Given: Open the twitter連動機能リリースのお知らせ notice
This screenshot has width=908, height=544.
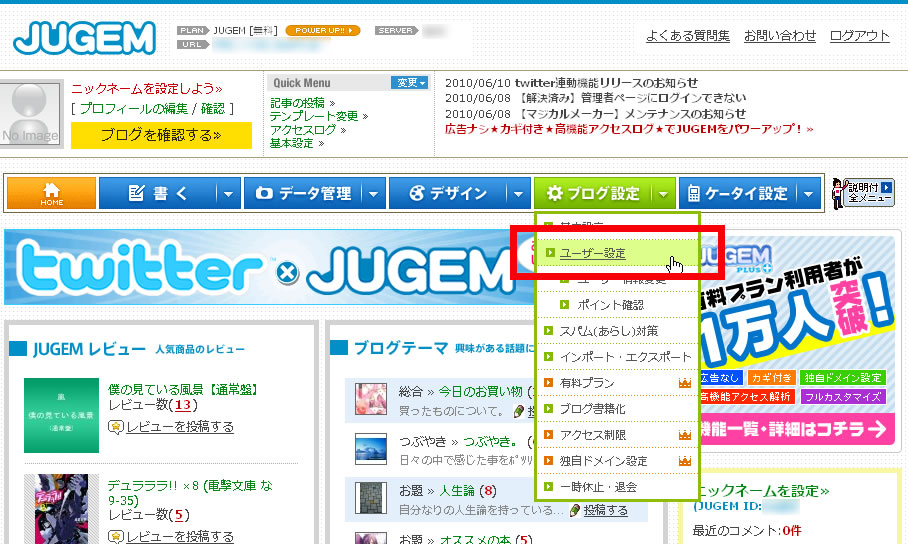Looking at the screenshot, I should pyautogui.click(x=606, y=83).
